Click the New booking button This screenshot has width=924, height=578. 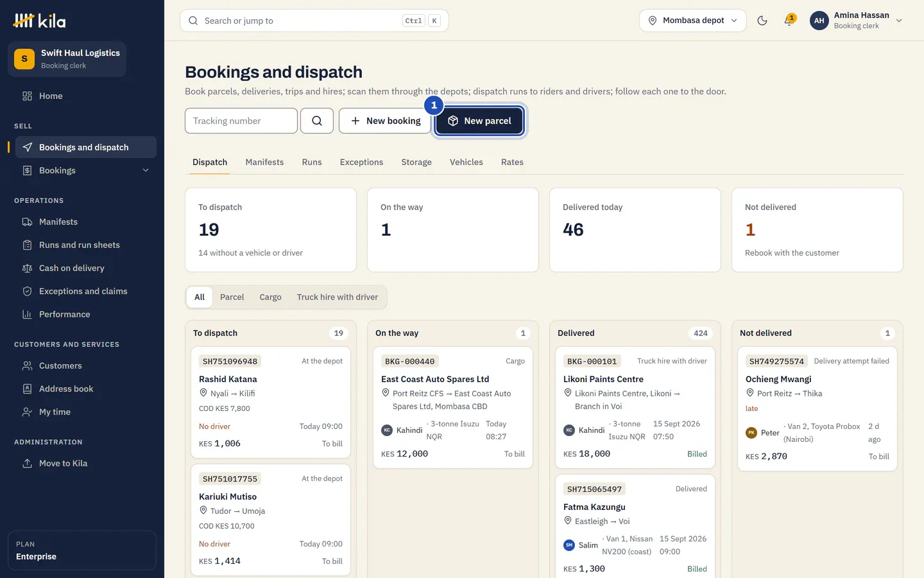click(x=386, y=121)
